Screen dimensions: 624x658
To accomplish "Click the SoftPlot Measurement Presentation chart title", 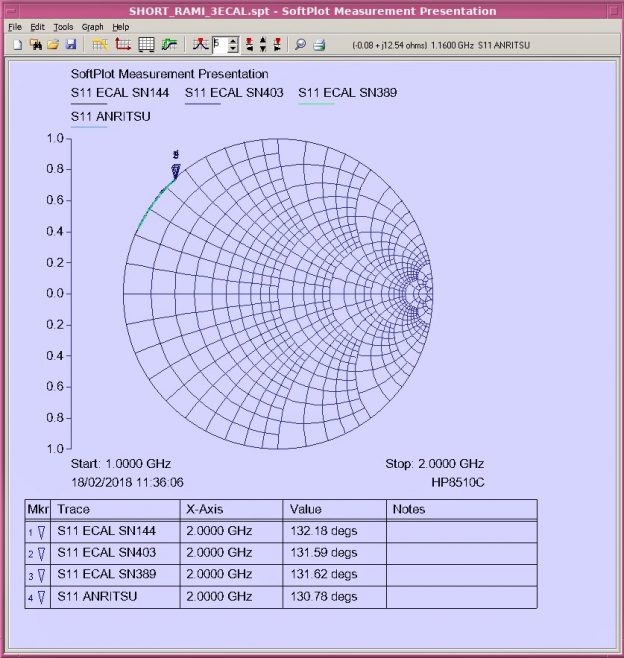I will [170, 74].
